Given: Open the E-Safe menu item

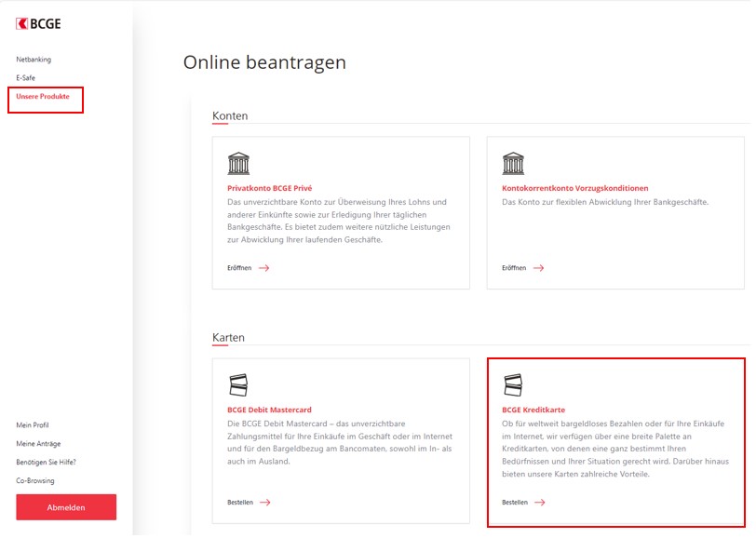Looking at the screenshot, I should [x=25, y=77].
